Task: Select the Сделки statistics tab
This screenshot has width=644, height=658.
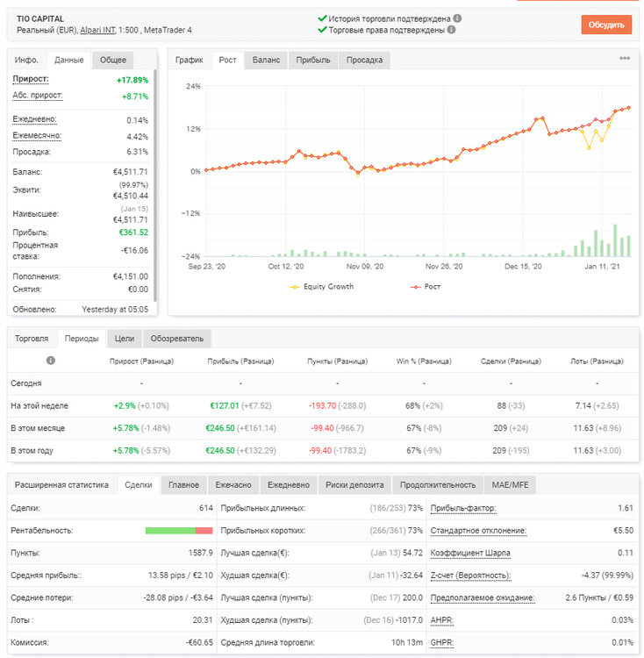Action: [139, 485]
